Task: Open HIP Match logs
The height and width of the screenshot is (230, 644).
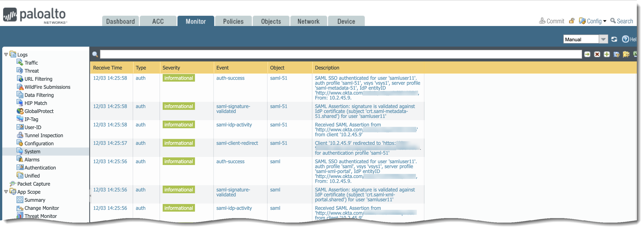Action: [x=35, y=103]
